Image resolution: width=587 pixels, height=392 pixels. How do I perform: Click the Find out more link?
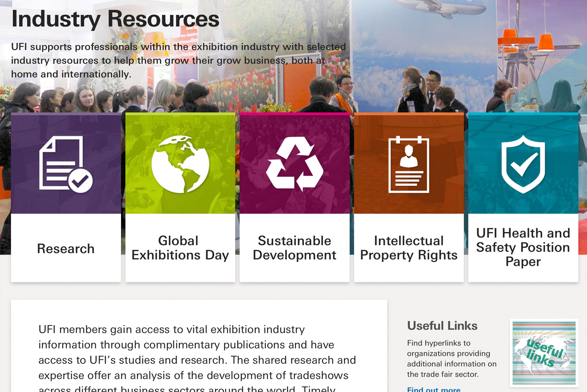(x=434, y=389)
